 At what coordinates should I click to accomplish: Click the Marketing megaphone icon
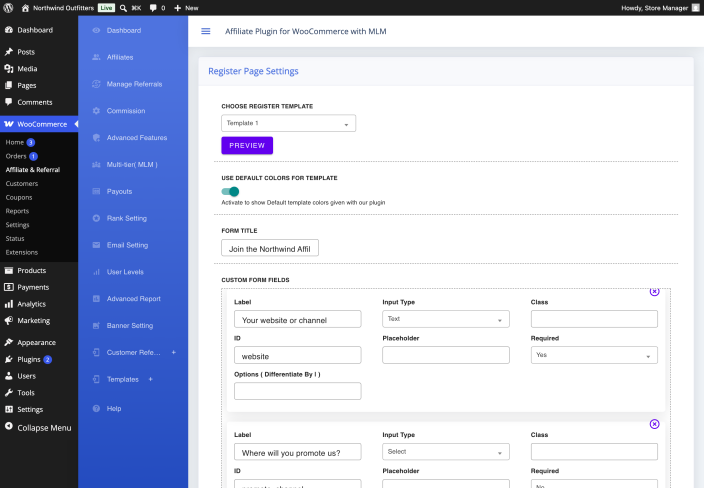point(9,321)
